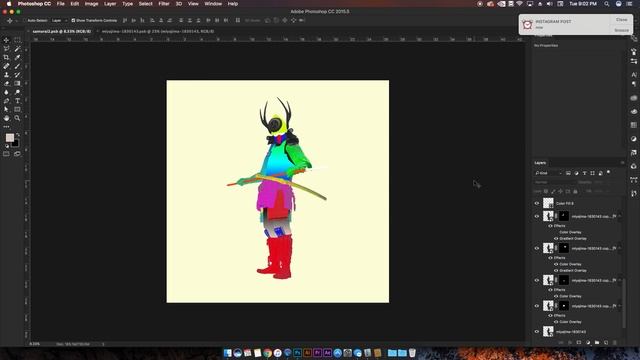The height and width of the screenshot is (360, 640).
Task: Set the background color swatch
Action: (16, 144)
